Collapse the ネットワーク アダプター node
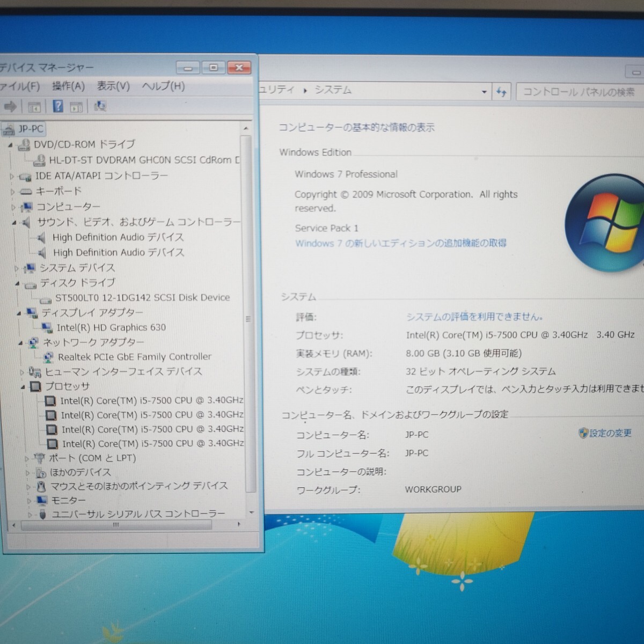This screenshot has height=644, width=644. pos(20,342)
